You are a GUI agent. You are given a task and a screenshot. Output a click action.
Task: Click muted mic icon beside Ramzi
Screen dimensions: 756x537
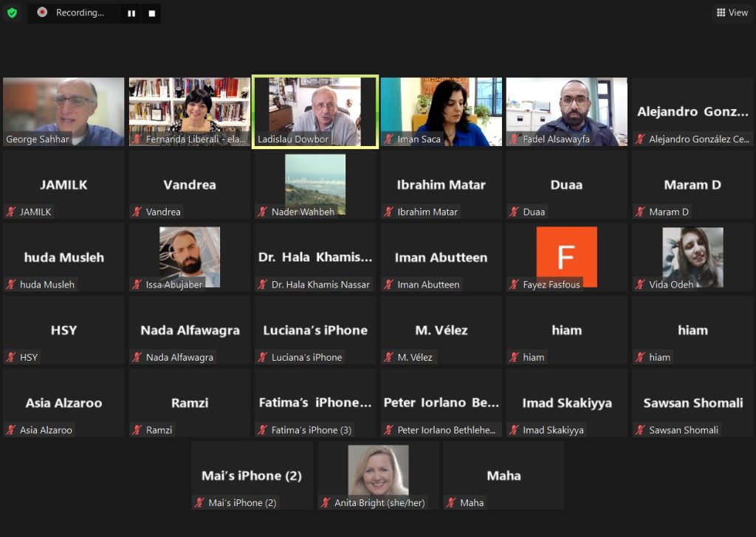click(x=137, y=430)
